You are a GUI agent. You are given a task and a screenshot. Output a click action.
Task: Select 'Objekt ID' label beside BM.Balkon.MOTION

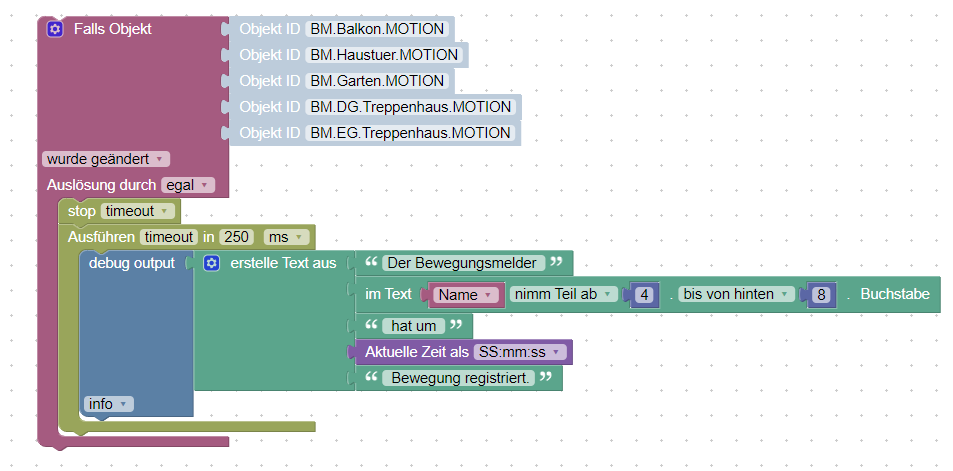269,29
